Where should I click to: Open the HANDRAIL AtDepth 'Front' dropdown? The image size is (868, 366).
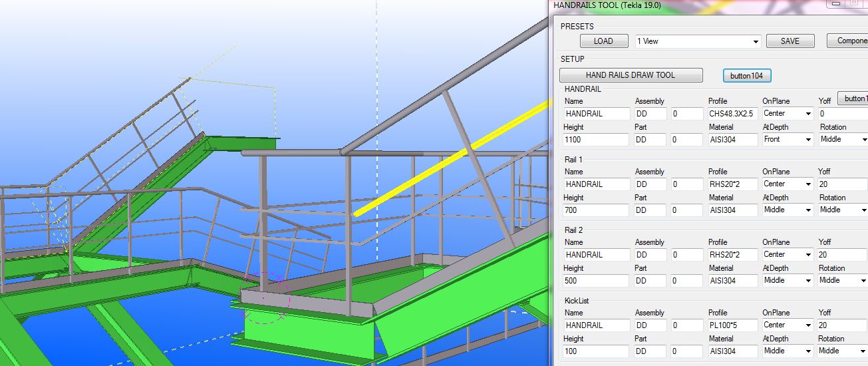[x=788, y=140]
